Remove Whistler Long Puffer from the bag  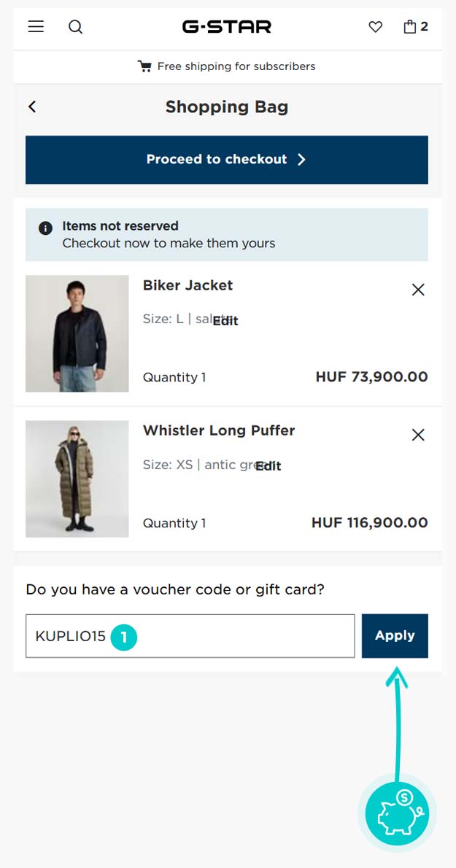point(418,435)
